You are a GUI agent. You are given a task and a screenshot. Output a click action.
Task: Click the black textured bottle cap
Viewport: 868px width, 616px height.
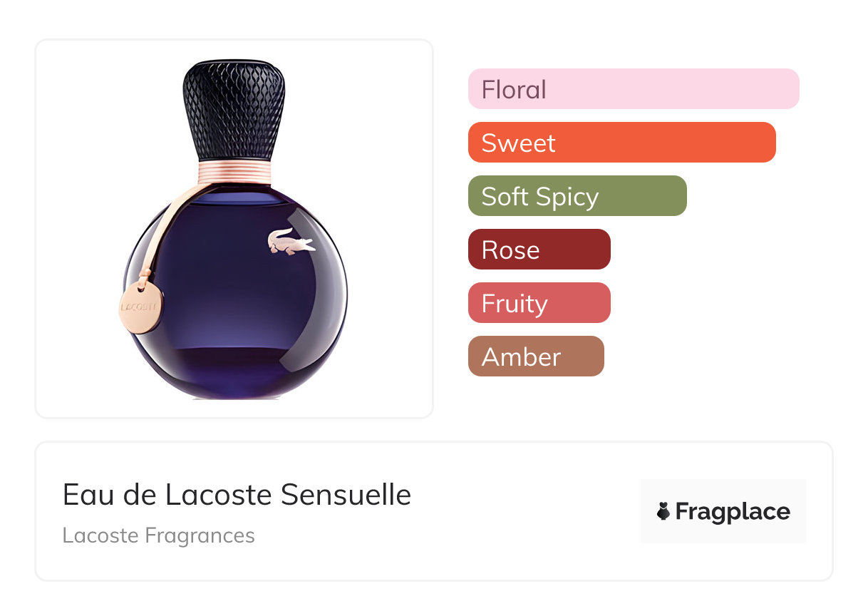[x=234, y=109]
